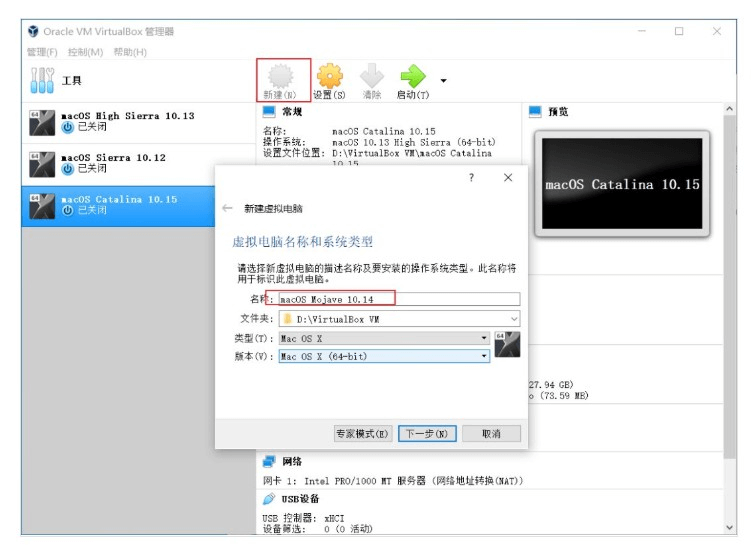
Task: Click details pane scroll down arrow
Action: tap(729, 527)
